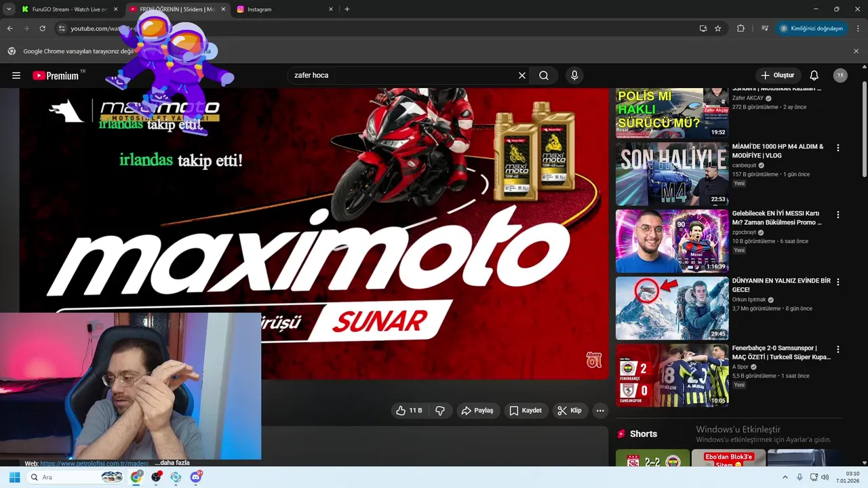Visit the A Spor channel name
The image size is (868, 488).
pyautogui.click(x=741, y=367)
